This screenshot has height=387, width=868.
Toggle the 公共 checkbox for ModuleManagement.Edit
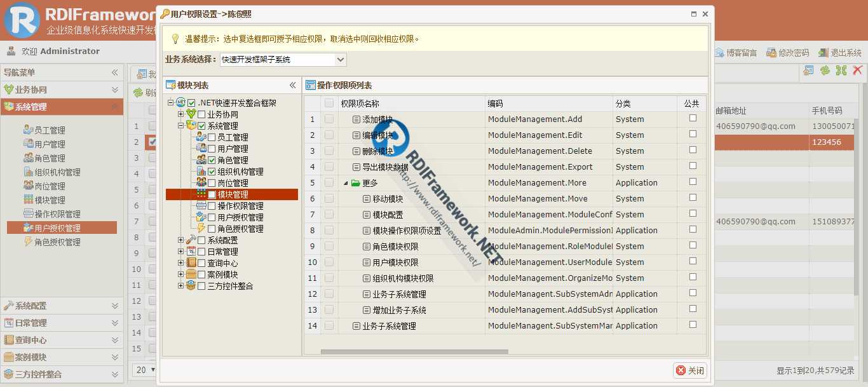coord(693,134)
